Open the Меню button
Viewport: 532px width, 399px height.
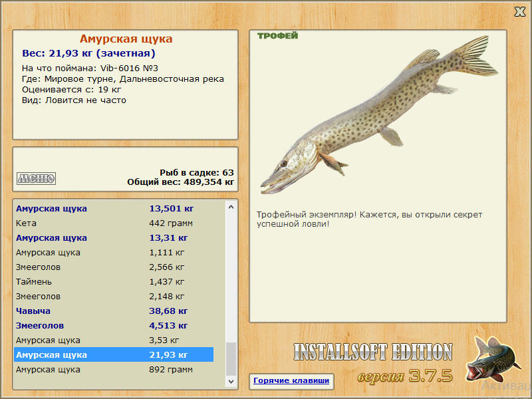coord(37,178)
